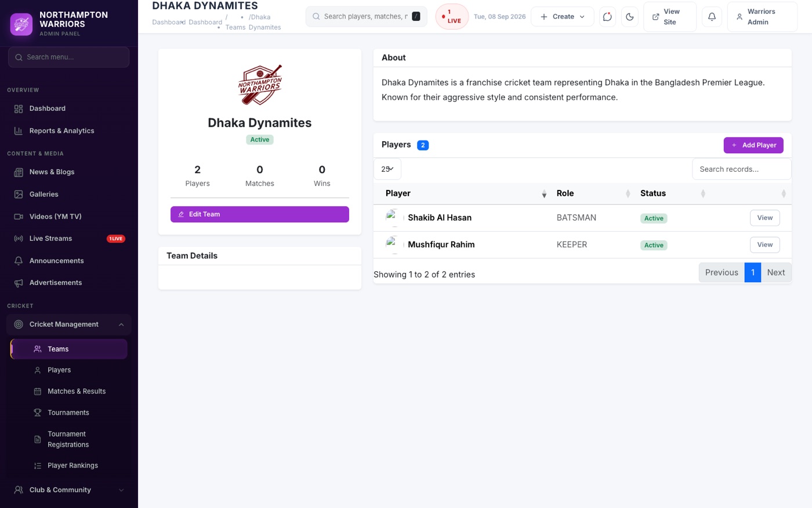The image size is (812, 508).
Task: Click the Showing 1 to 2 of 2 entries text
Action: [x=424, y=275]
